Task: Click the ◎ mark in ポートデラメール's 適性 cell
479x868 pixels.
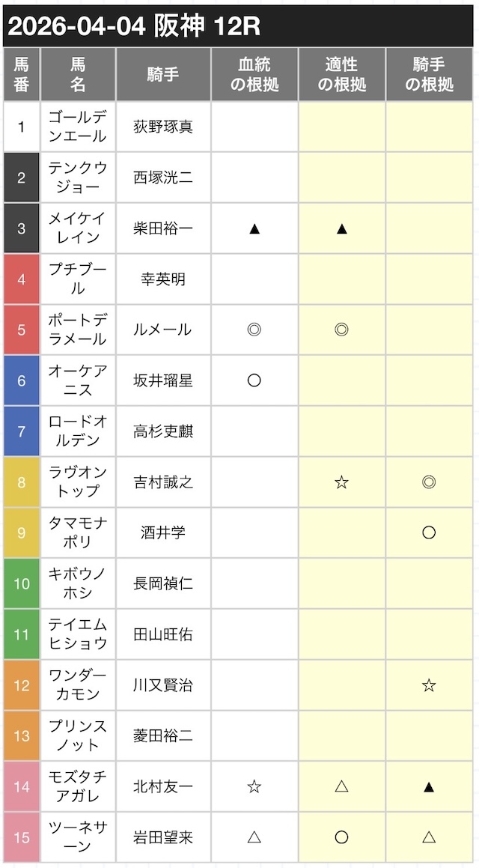Action: click(x=341, y=330)
